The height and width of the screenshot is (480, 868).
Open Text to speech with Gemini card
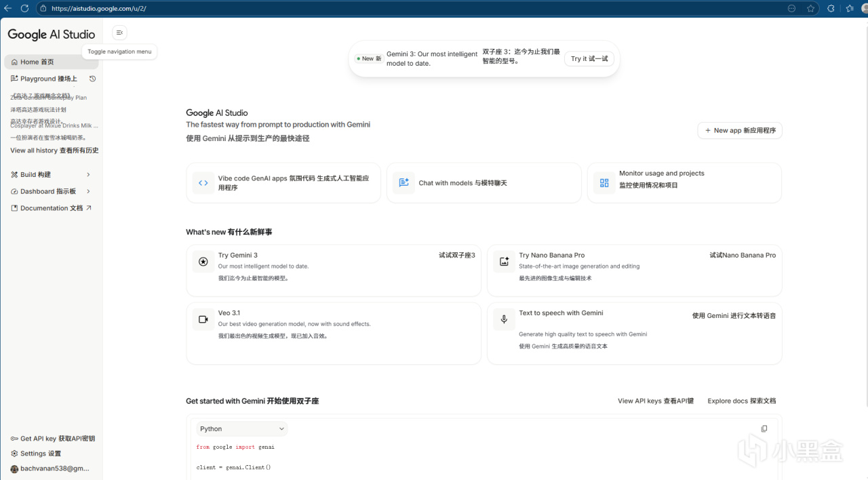pyautogui.click(x=635, y=333)
